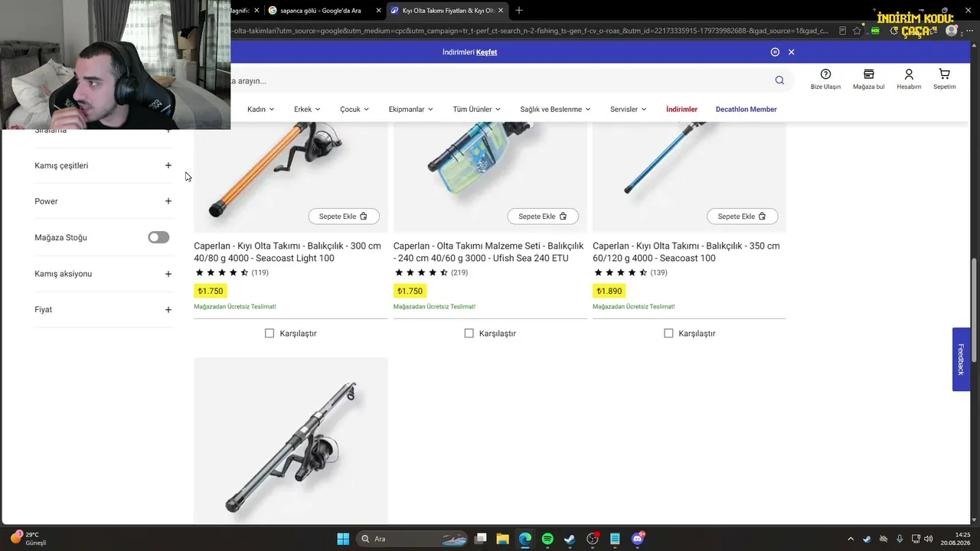Click the page vertical scrollbar thumb
Screen dimensions: 980x551
(975, 310)
